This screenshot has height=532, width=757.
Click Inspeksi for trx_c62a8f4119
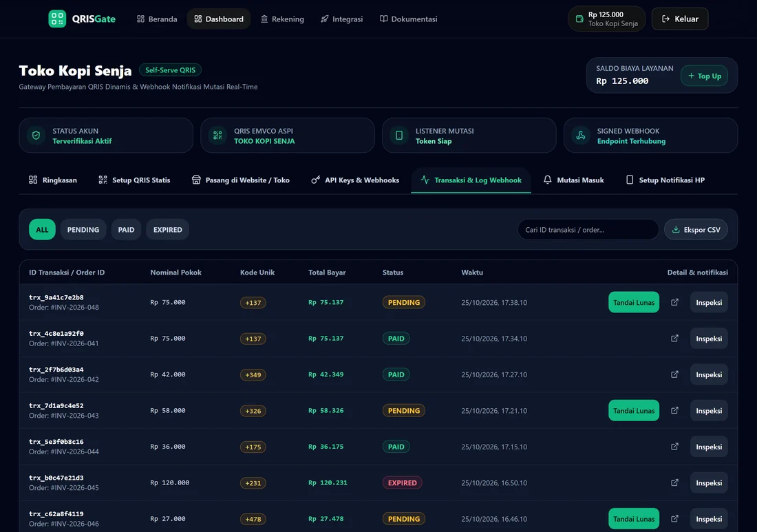pos(709,518)
